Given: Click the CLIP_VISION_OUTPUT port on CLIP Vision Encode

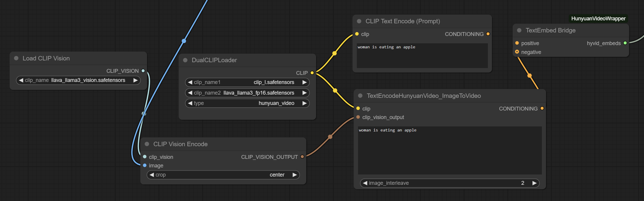Looking at the screenshot, I should [302, 157].
